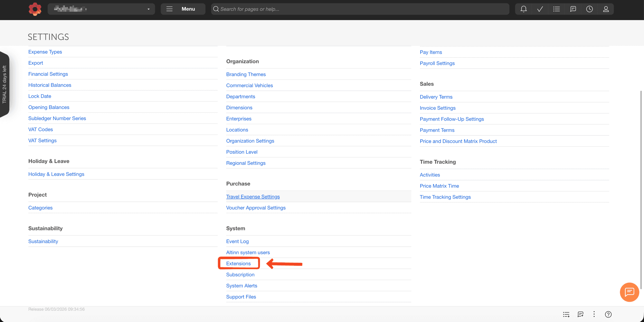Open the orange chat support bubble
The height and width of the screenshot is (322, 644).
coord(629,292)
